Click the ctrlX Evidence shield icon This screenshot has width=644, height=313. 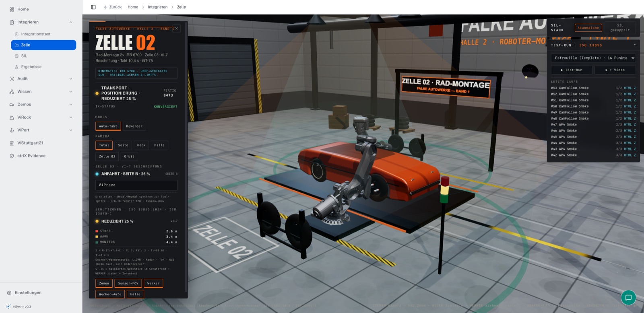click(12, 156)
